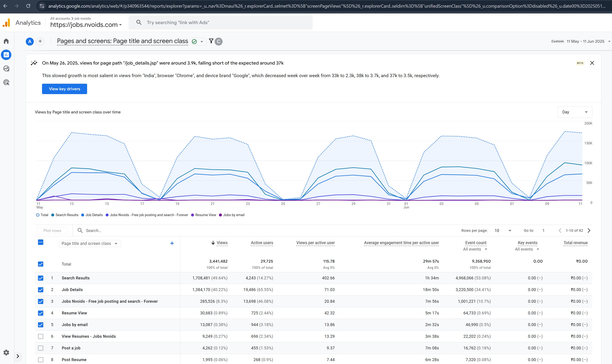Viewport: 612px width, 364px height.
Task: Click the filter funnel icon near report title
Action: pos(211,41)
